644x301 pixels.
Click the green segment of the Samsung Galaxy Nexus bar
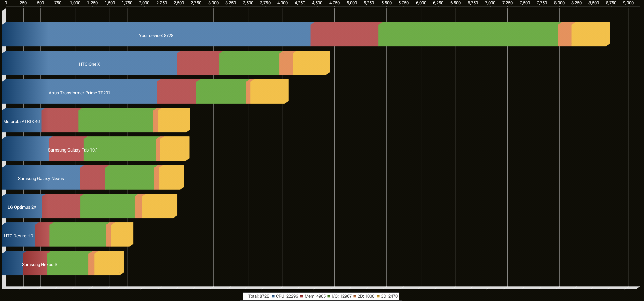[x=130, y=177]
